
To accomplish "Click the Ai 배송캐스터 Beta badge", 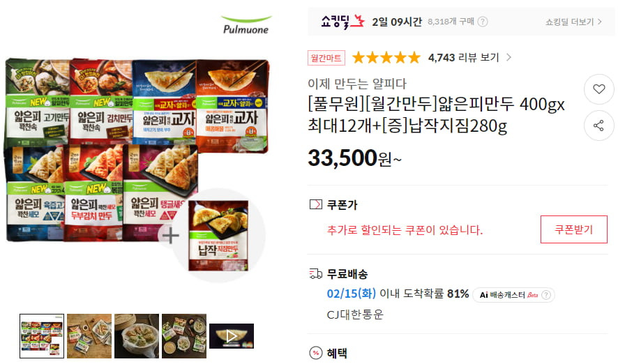I will pyautogui.click(x=513, y=295).
